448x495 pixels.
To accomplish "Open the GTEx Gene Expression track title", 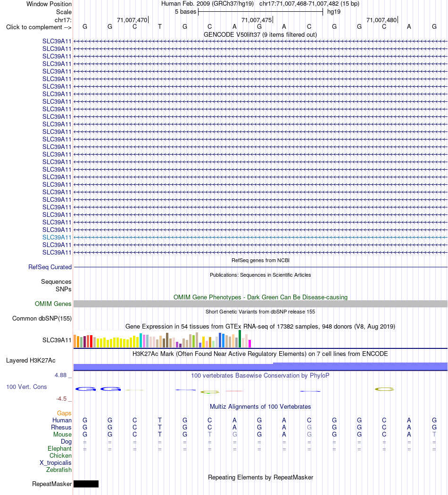I will 260,326.
